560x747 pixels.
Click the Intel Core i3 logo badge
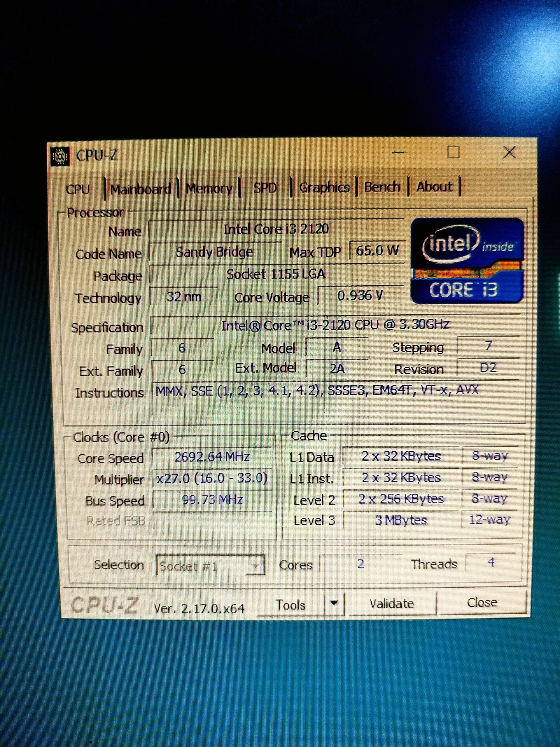coord(467,260)
